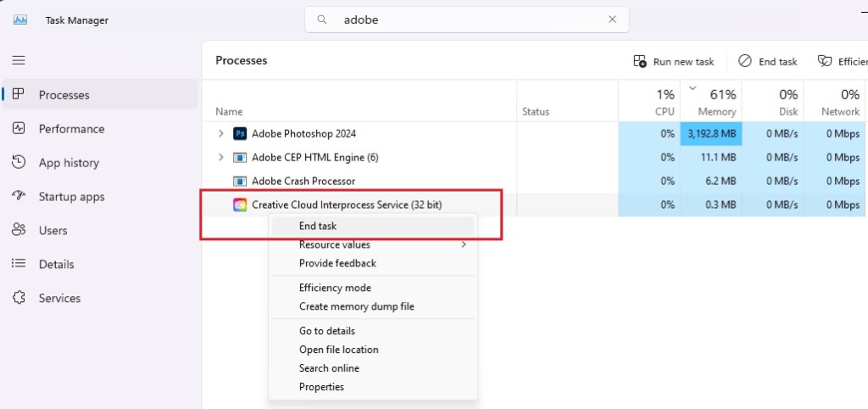The width and height of the screenshot is (868, 409).
Task: Choose Open file location in context menu
Action: pyautogui.click(x=338, y=350)
